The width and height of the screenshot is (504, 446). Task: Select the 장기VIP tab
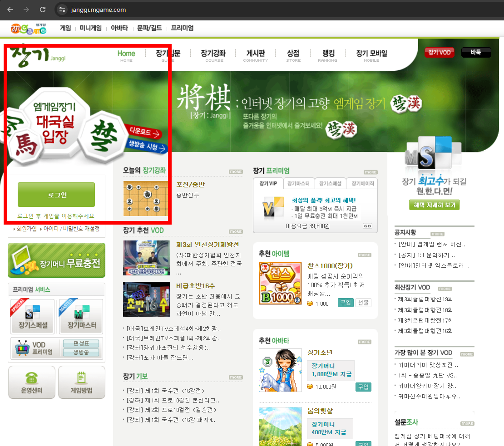click(x=268, y=183)
